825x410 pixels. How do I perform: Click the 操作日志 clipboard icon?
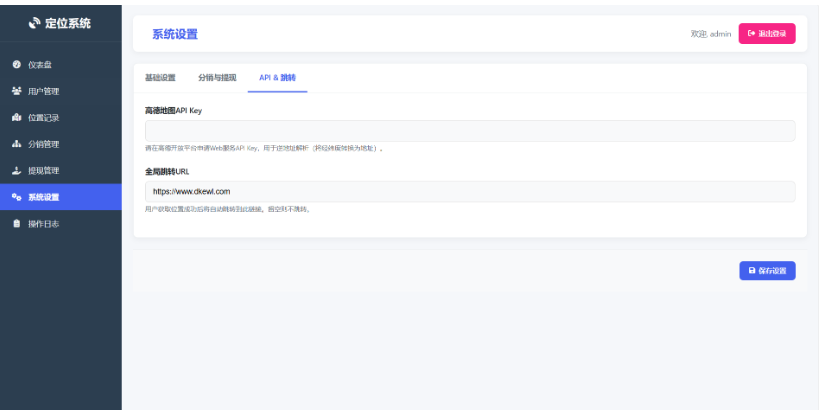16,223
